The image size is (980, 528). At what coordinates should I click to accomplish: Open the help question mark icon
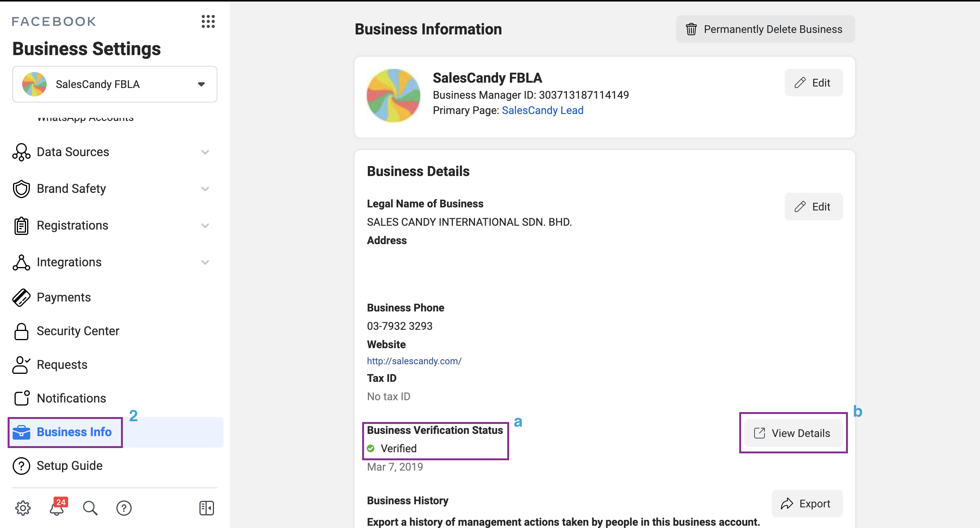124,508
